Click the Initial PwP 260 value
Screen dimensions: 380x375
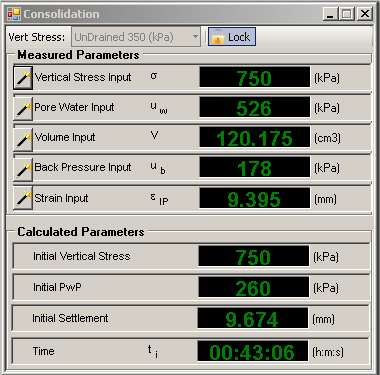(x=254, y=287)
